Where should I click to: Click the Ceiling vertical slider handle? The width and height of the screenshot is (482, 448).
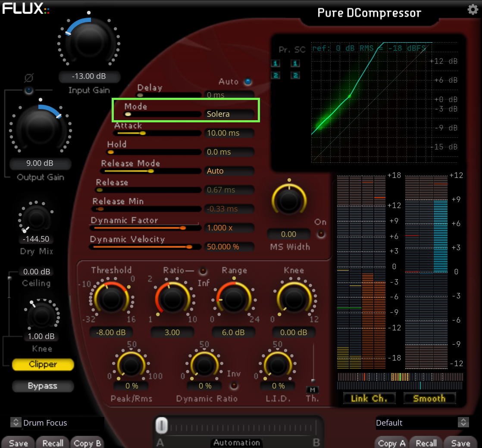[9, 279]
